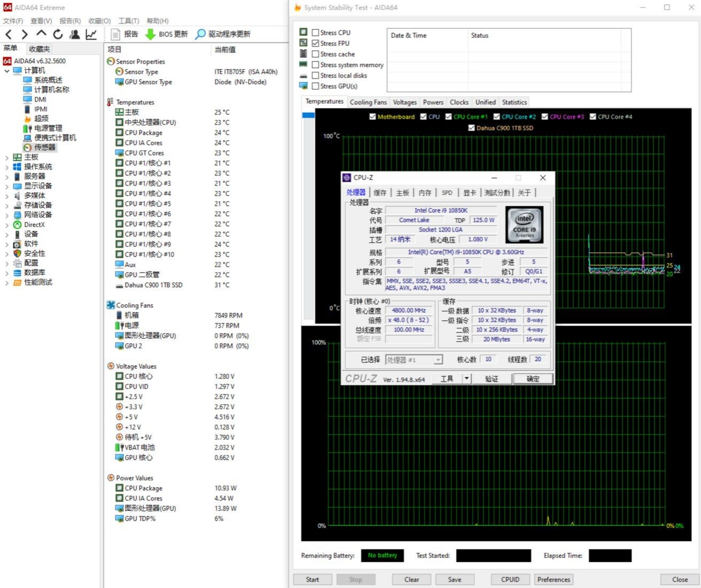Expand the 存储设备 tree node
The image size is (701, 588).
tap(6, 205)
